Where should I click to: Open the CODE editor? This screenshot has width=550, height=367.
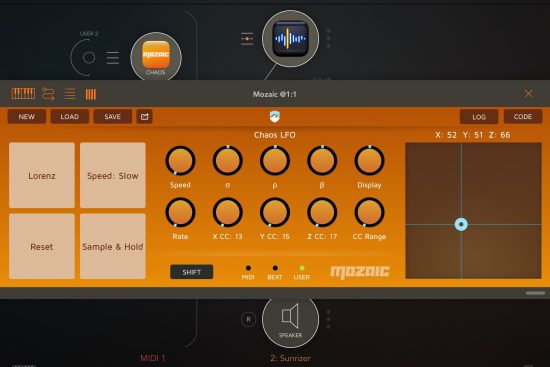(x=523, y=116)
